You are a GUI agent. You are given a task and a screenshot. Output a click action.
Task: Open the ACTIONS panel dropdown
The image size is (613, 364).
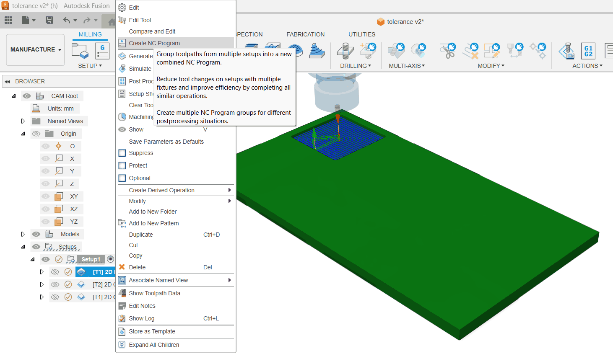tap(587, 66)
